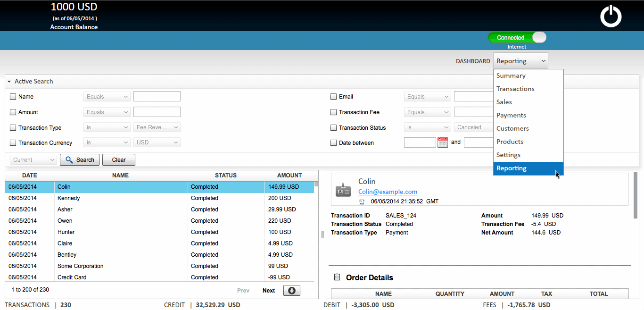Click the download arrow button below transaction list
This screenshot has height=310, width=644.
(x=291, y=291)
